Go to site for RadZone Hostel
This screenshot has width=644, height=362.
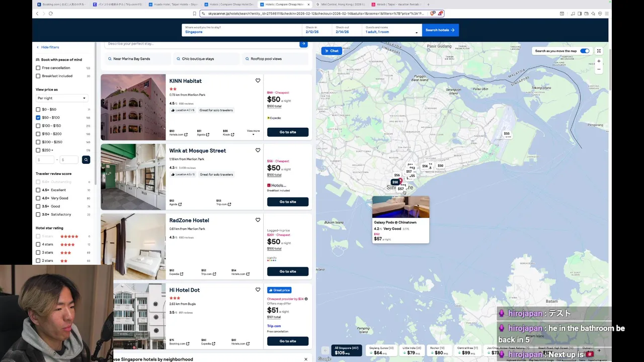pyautogui.click(x=288, y=271)
